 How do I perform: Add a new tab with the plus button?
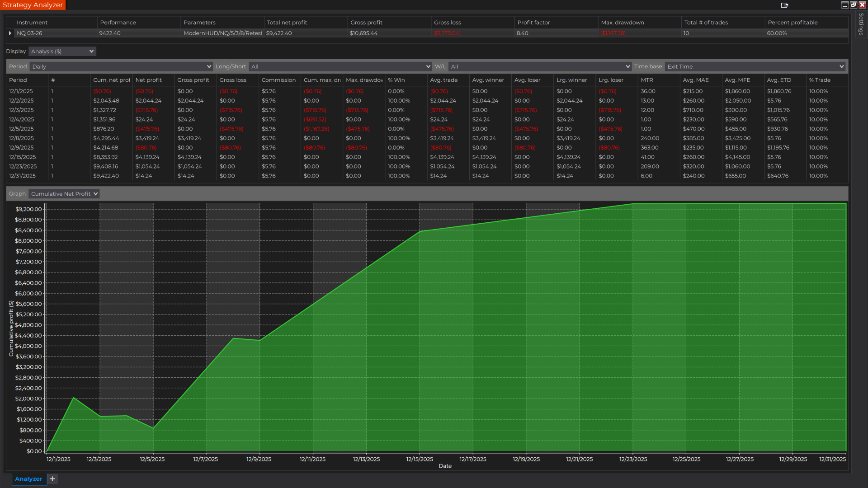point(52,479)
